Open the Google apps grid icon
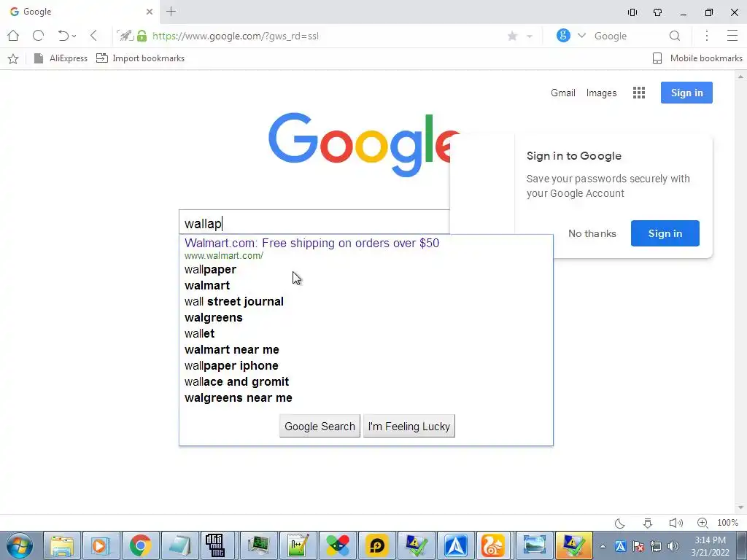Image resolution: width=747 pixels, height=560 pixels. 639,93
